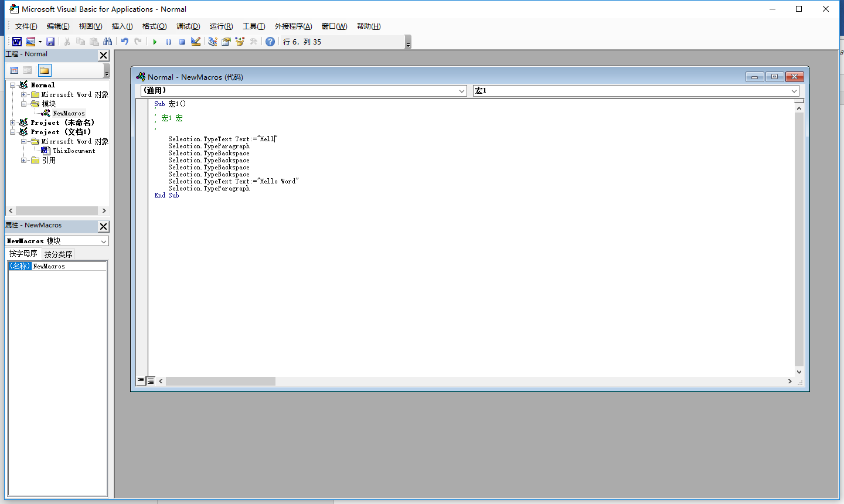Switch to Full Module View at editor bottom
This screenshot has height=504, width=844.
[x=151, y=381]
